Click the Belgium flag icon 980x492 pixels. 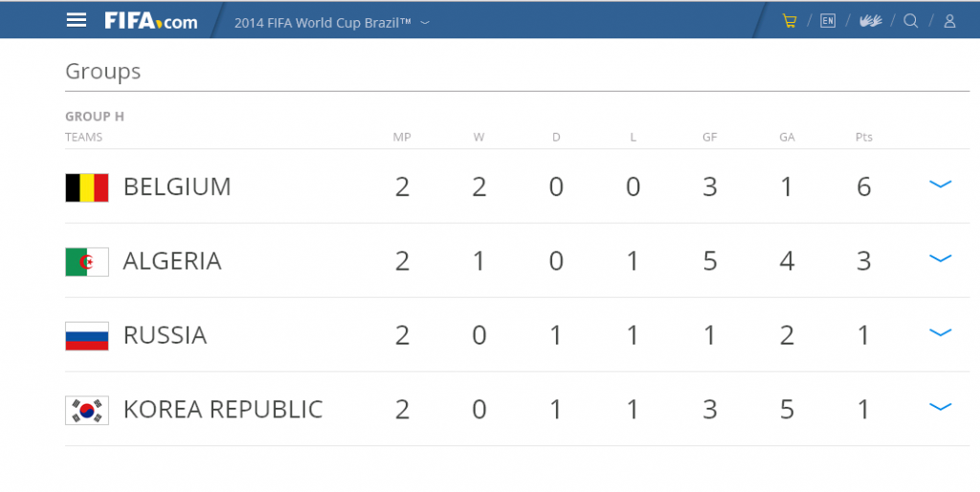click(x=87, y=188)
